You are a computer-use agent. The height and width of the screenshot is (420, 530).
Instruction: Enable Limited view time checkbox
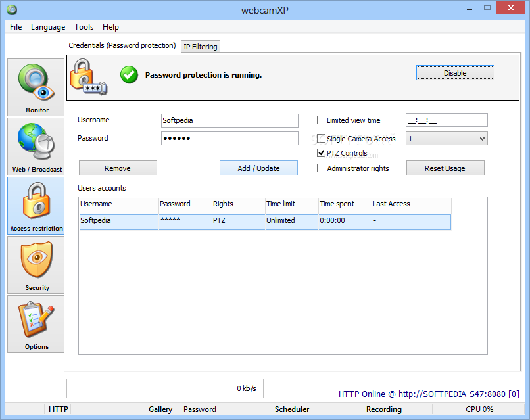click(x=321, y=120)
